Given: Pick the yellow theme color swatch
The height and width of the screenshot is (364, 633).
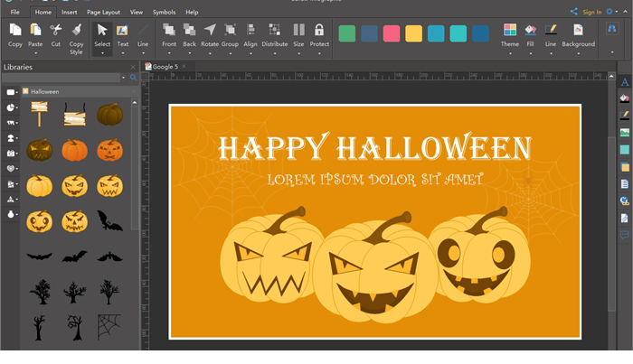Looking at the screenshot, I should 414,33.
